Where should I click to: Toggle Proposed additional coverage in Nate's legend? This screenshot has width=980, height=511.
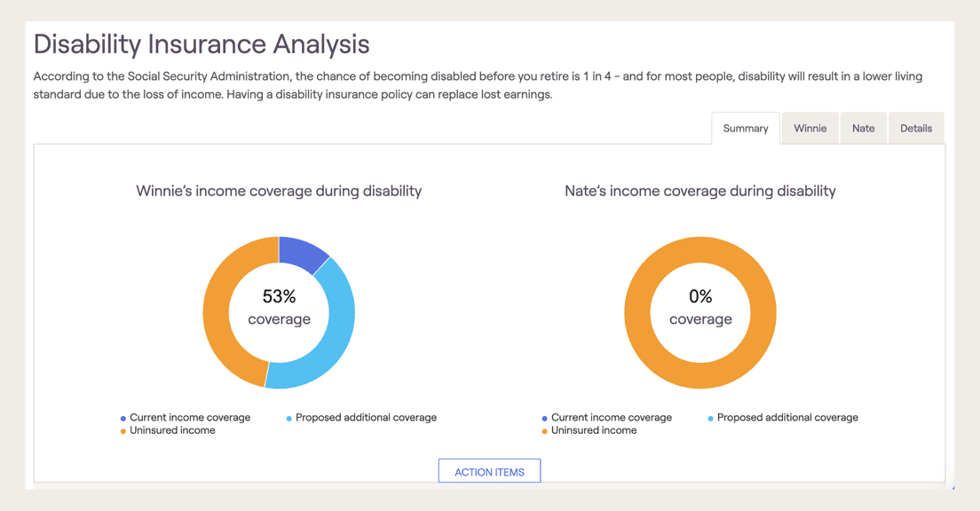pos(783,417)
